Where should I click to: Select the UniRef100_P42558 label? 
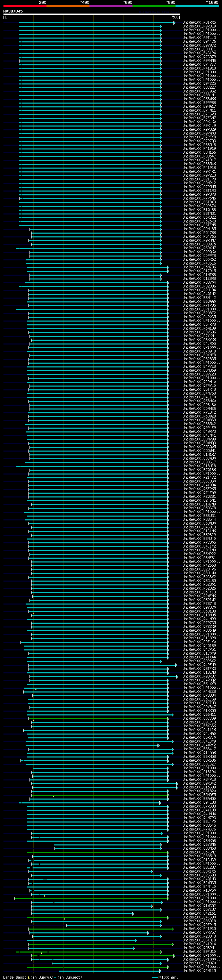[x=199, y=565]
